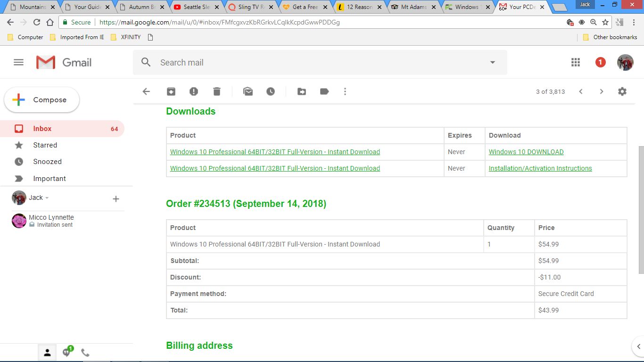Screen dimensions: 644x362
Task: Go to the older email
Action: pyautogui.click(x=602, y=91)
